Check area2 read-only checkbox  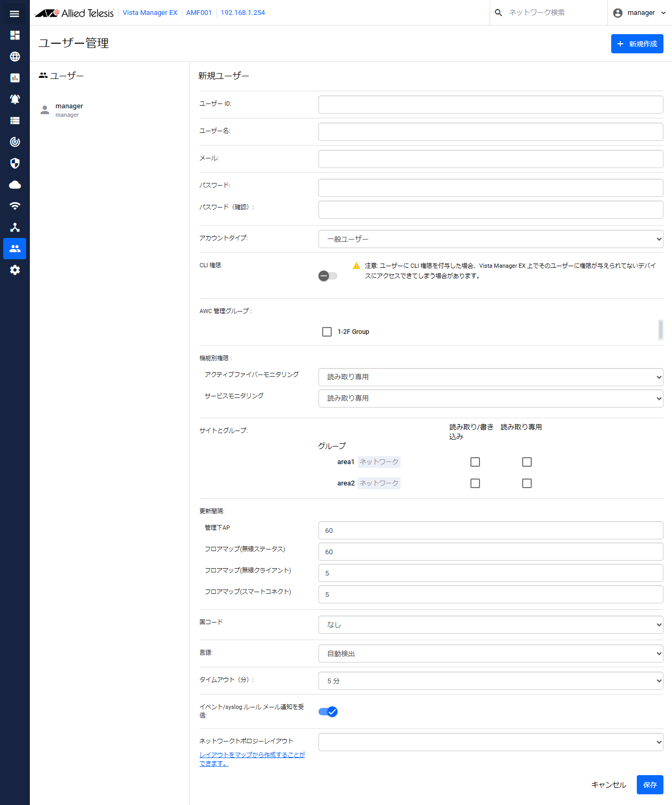tap(527, 483)
